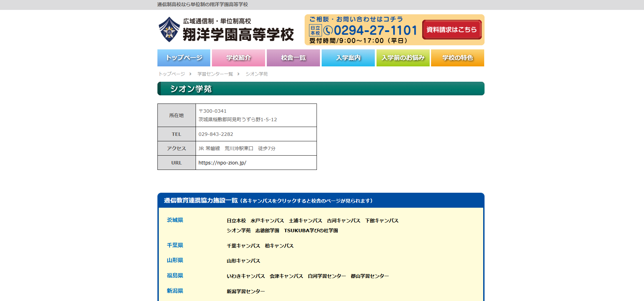Open the TSUKUBA学びの杜学園 link
This screenshot has width=644, height=301.
(x=311, y=231)
